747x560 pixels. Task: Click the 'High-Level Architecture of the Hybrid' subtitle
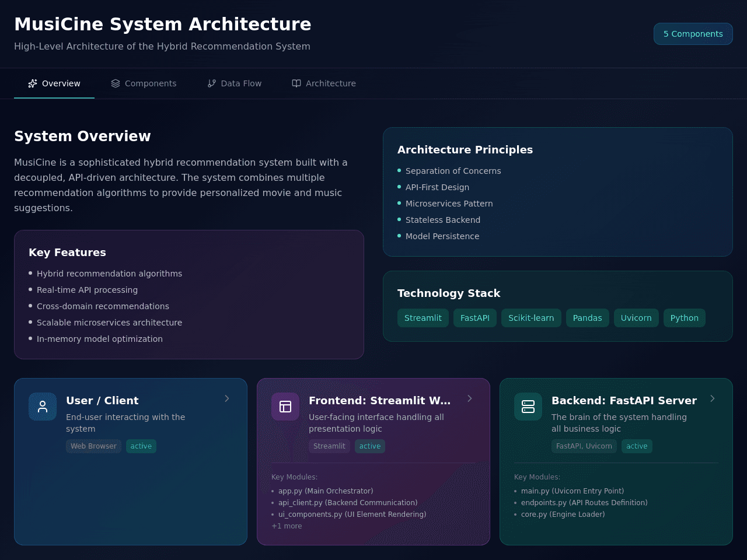point(162,46)
